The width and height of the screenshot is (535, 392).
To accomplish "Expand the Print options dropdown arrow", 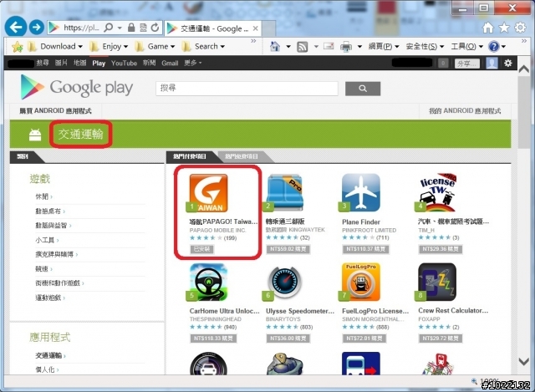I will 359,47.
